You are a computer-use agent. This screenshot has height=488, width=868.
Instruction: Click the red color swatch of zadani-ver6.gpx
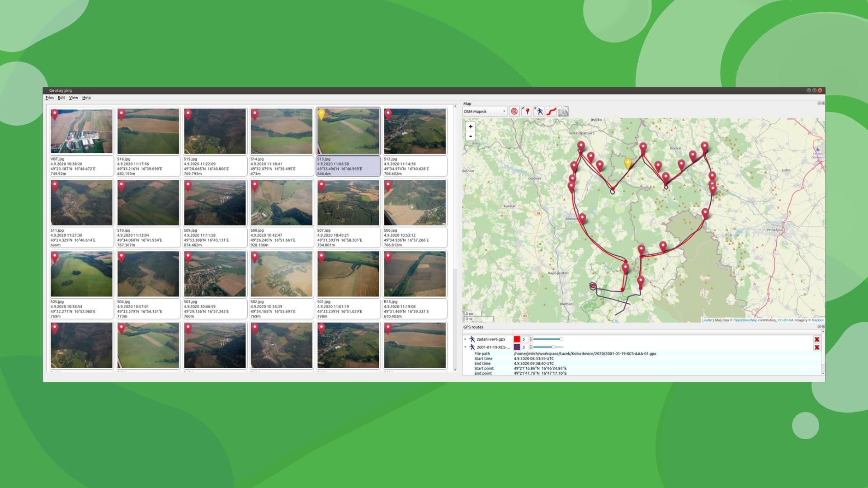pyautogui.click(x=517, y=339)
